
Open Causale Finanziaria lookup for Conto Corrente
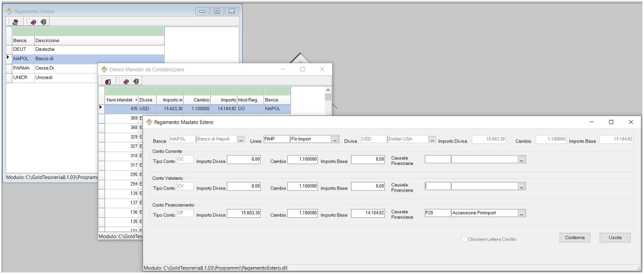pyautogui.click(x=522, y=159)
